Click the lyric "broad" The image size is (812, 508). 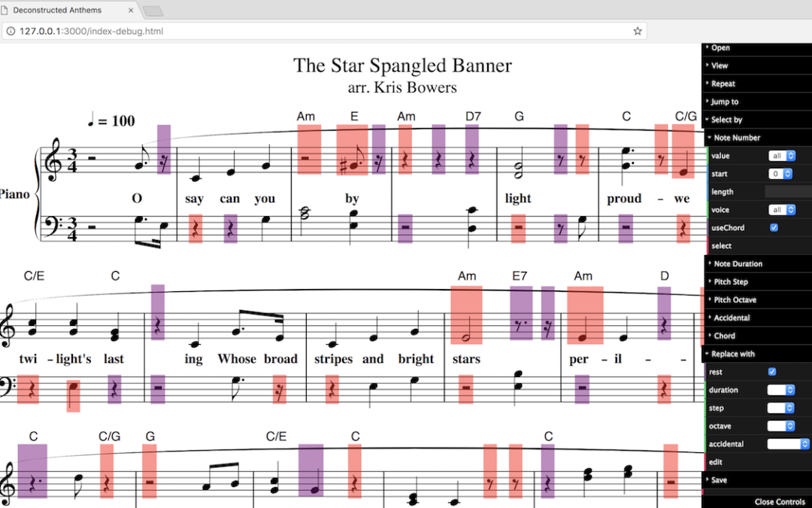(280, 359)
